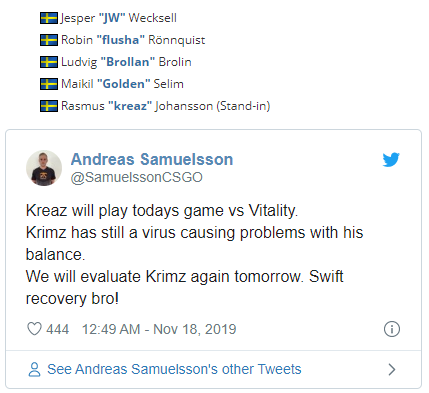Screen dimensions: 429x393
Task: Click Swedish flag beside Maikil Selim
Action: 49,84
